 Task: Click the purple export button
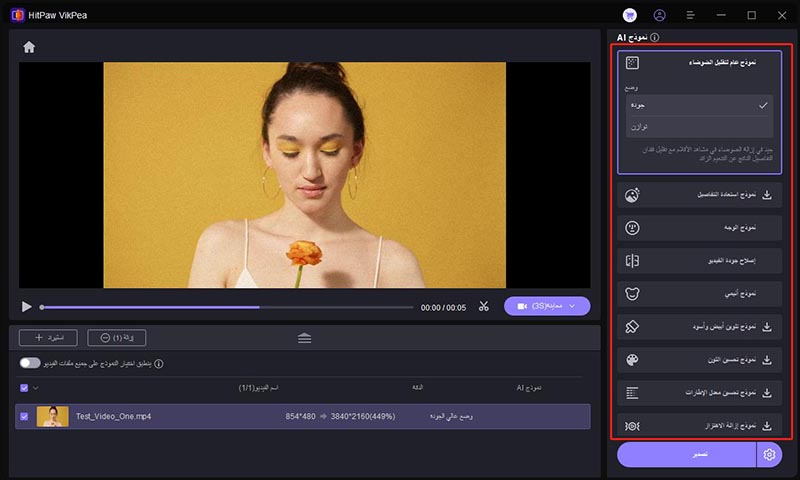[687, 455]
